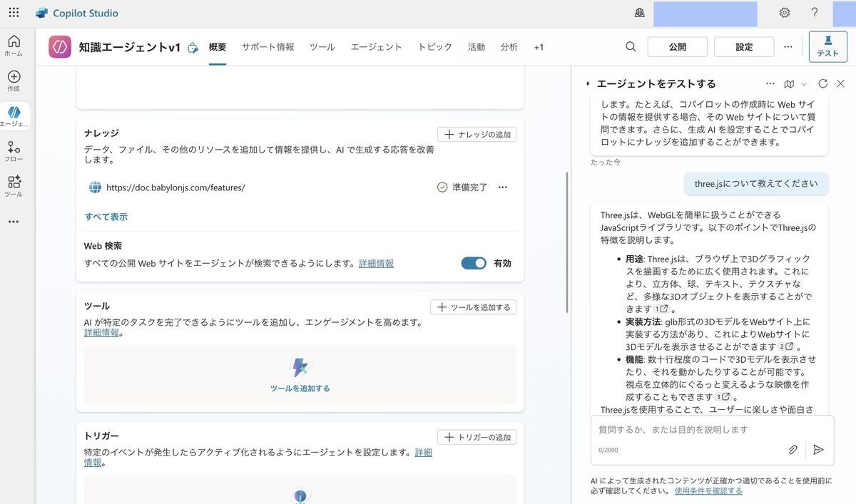This screenshot has width=856, height=504.
Task: Expand the dropdown next to map icon
Action: coord(804,83)
